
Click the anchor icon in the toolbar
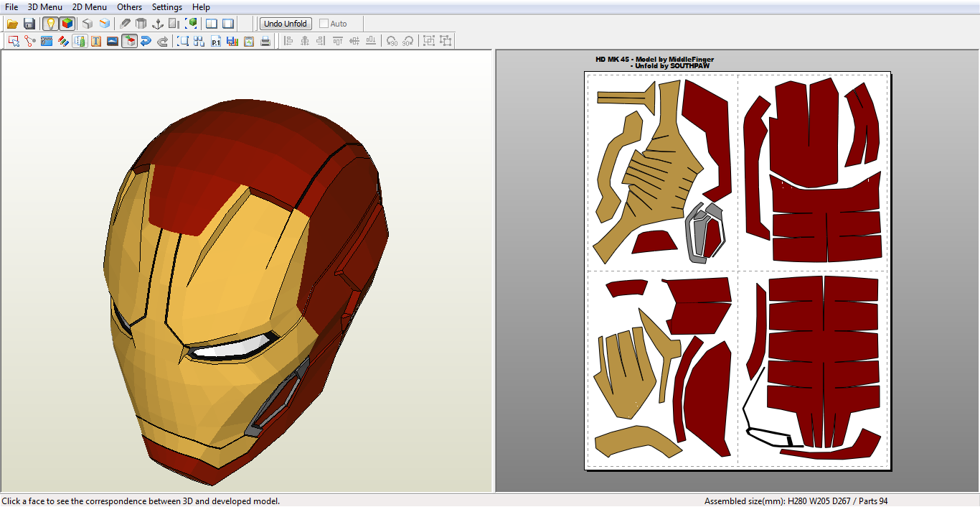tap(157, 24)
